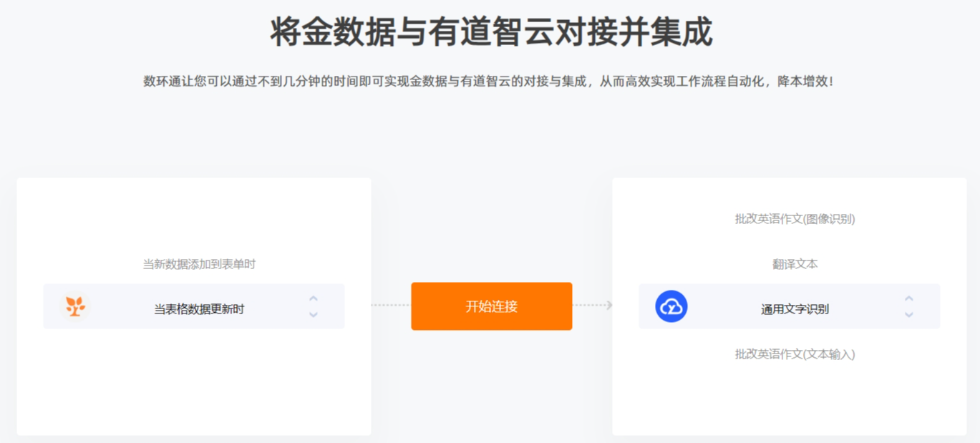Click the up chevron in the 有道智云 action selector
The height and width of the screenshot is (443, 980).
(x=908, y=298)
